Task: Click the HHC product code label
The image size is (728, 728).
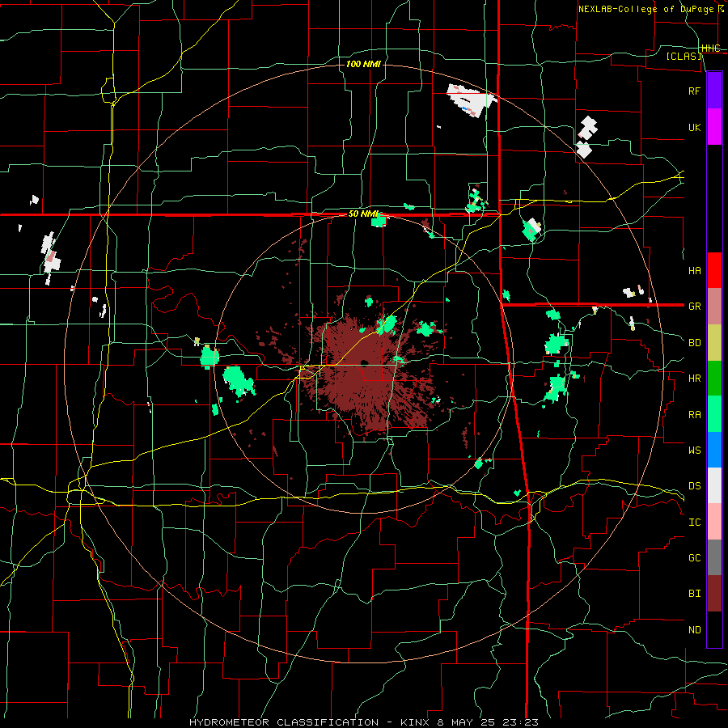Action: coord(711,49)
